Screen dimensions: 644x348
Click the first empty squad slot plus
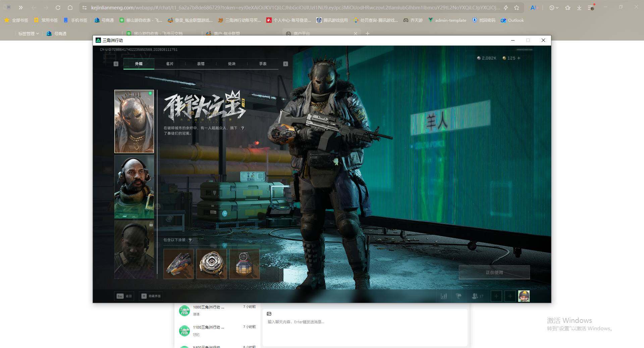(496, 296)
